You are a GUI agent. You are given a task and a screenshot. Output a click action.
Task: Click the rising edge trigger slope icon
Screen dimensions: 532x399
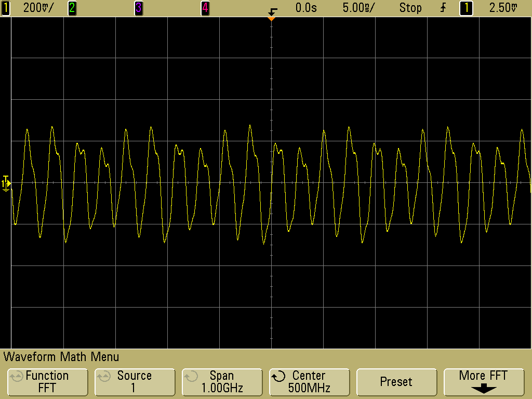click(x=443, y=8)
